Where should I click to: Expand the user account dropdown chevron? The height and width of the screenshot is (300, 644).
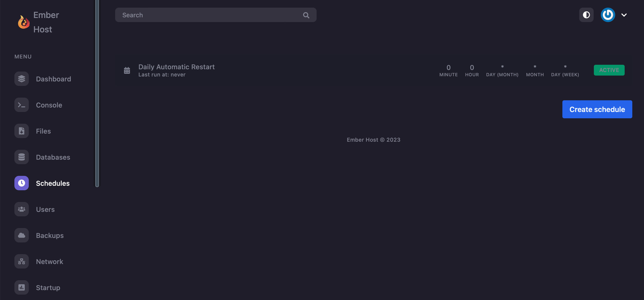pyautogui.click(x=624, y=15)
